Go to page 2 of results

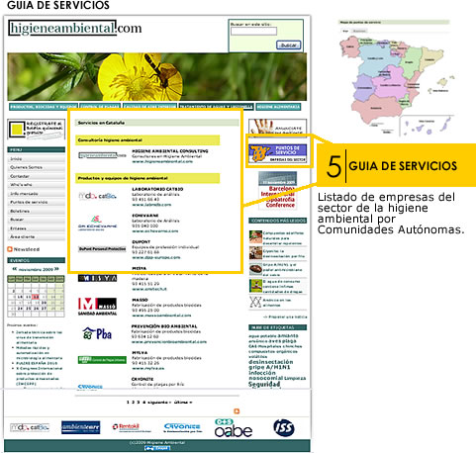point(133,403)
